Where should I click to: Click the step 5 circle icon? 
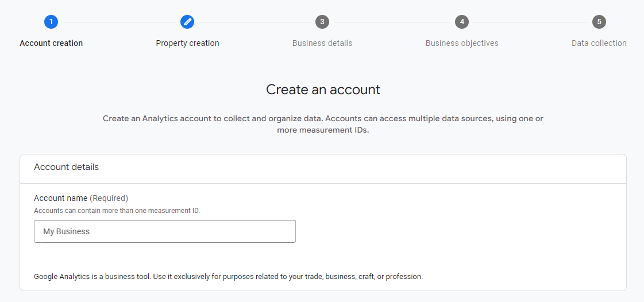[599, 22]
